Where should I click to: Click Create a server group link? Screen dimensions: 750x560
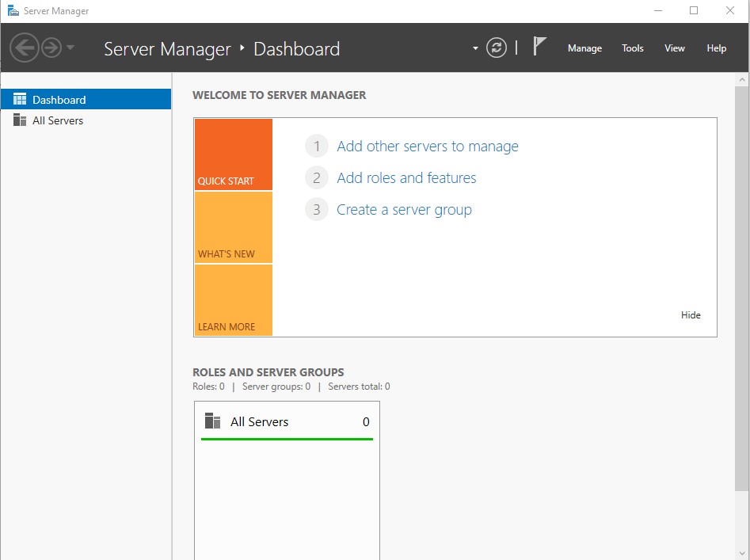click(404, 210)
